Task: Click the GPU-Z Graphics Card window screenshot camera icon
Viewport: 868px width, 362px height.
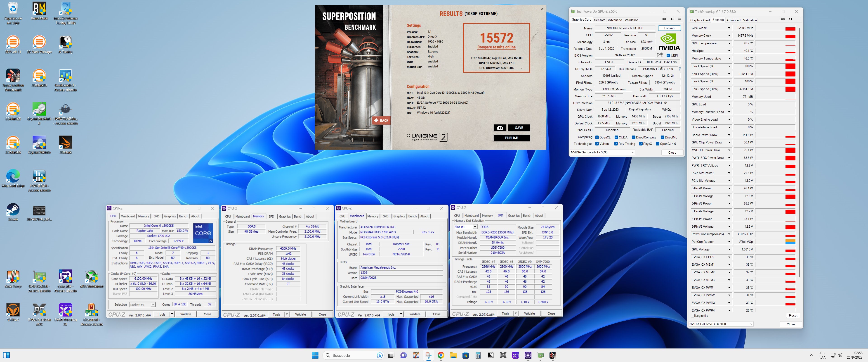Action: [664, 19]
